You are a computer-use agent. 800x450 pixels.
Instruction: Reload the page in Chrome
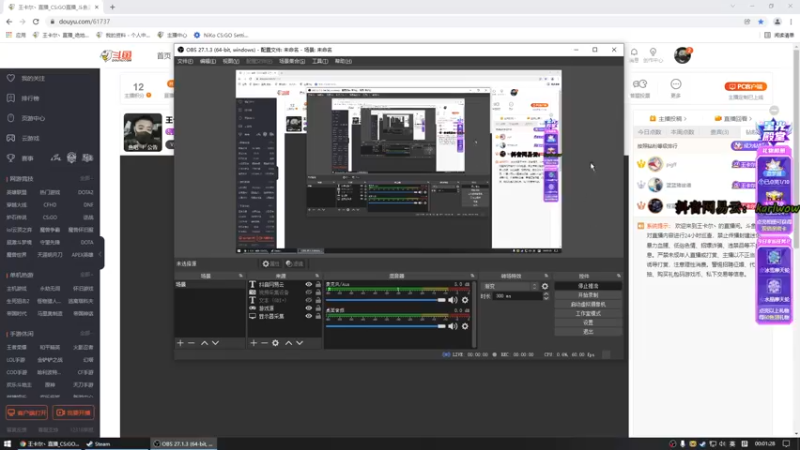coord(36,21)
